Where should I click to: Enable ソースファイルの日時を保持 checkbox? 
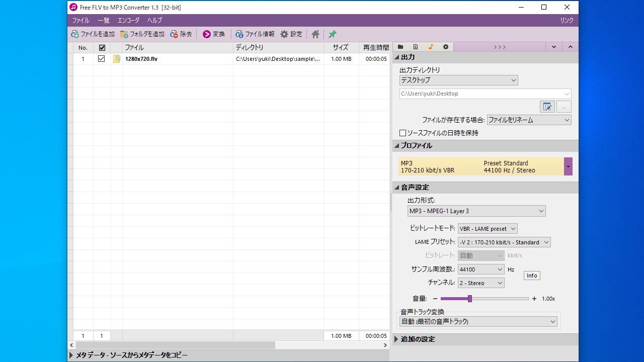(403, 133)
